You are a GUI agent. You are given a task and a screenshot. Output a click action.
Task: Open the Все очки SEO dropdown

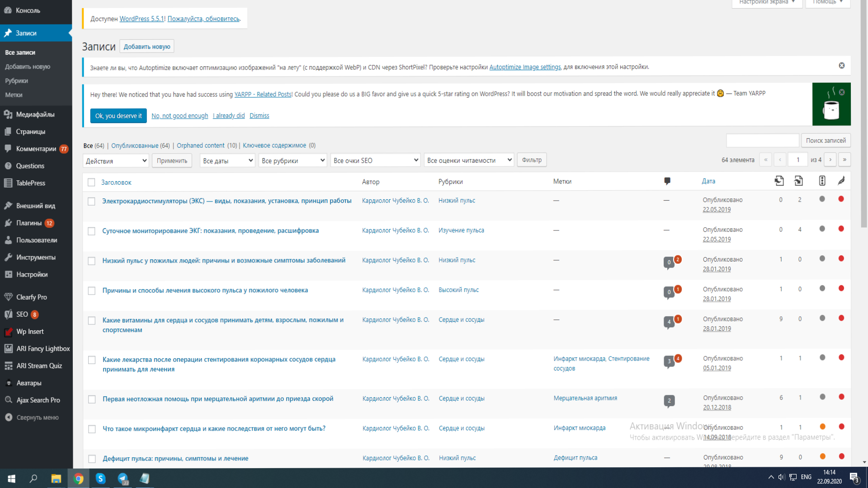(375, 160)
